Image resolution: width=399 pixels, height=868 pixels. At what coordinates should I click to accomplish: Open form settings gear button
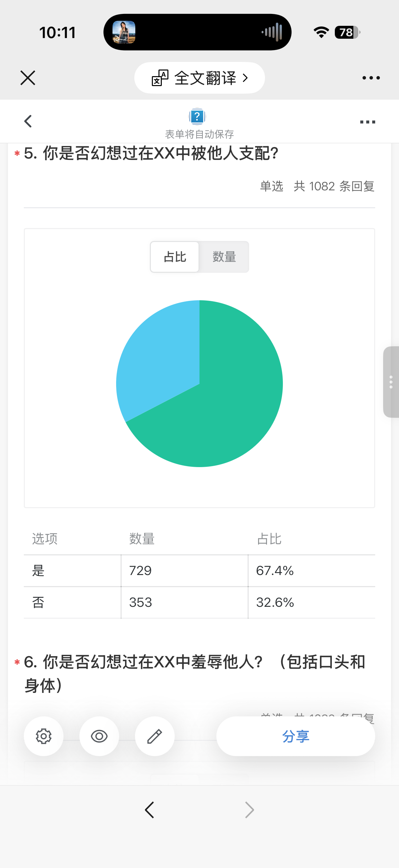click(43, 736)
